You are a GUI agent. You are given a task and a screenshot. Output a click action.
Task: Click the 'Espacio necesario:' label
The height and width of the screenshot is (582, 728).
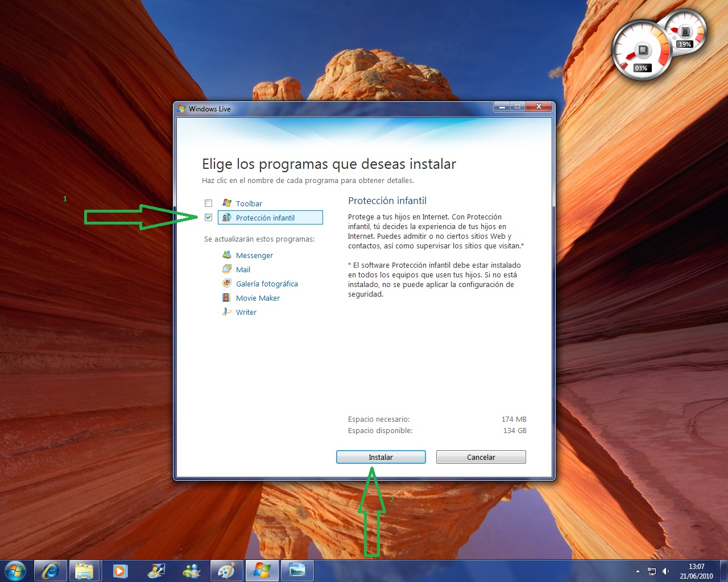(x=379, y=419)
